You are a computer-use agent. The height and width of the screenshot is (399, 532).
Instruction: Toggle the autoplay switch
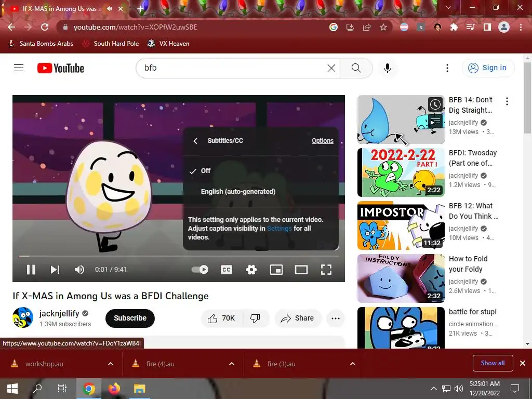(200, 270)
